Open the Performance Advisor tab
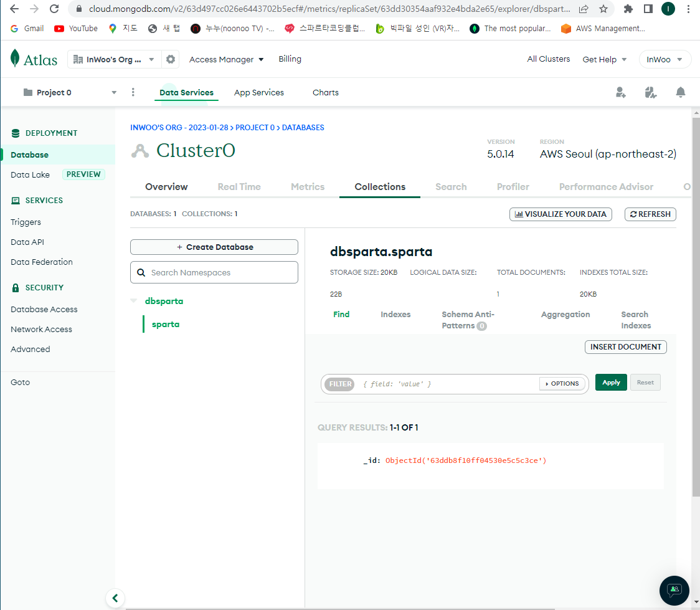This screenshot has height=610, width=700. coord(606,187)
